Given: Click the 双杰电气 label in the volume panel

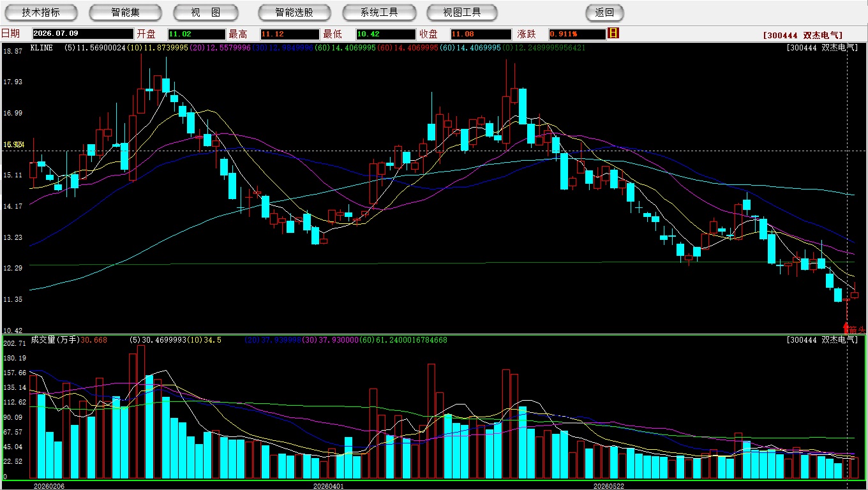Looking at the screenshot, I should click(x=839, y=340).
